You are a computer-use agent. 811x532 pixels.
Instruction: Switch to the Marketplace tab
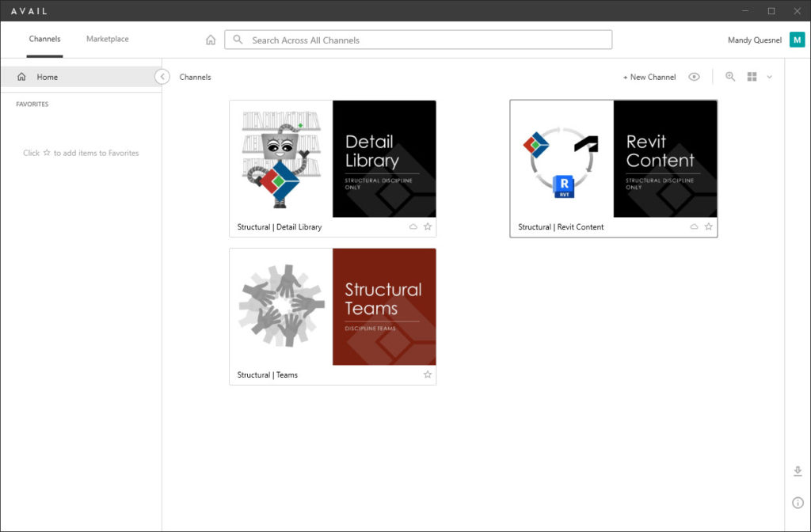point(108,39)
